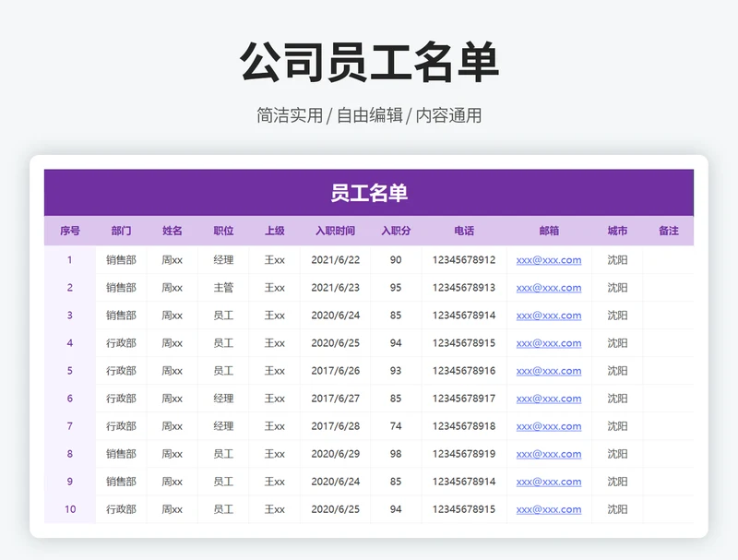Click 经理 position cell in row 1
The image size is (738, 560).
pyautogui.click(x=223, y=260)
